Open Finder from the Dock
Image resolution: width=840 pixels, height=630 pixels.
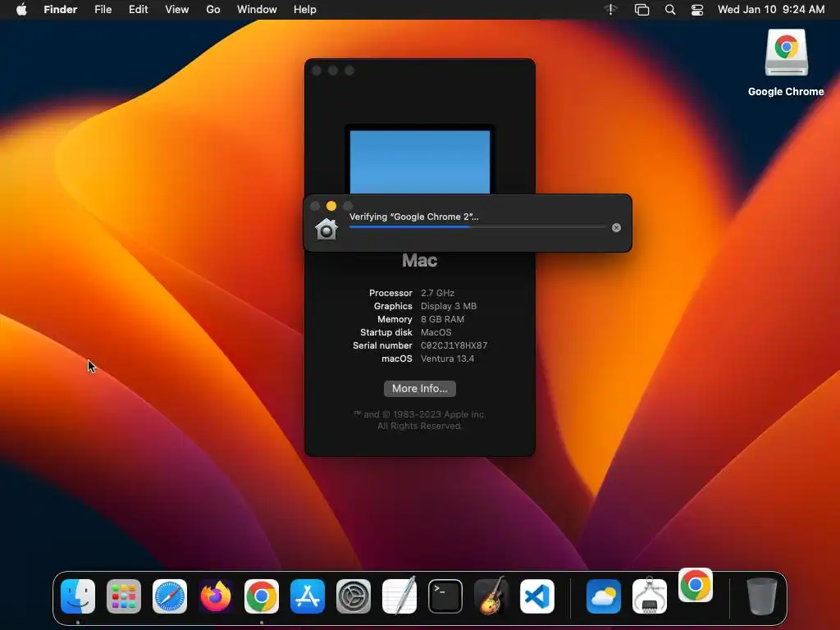pyautogui.click(x=78, y=596)
